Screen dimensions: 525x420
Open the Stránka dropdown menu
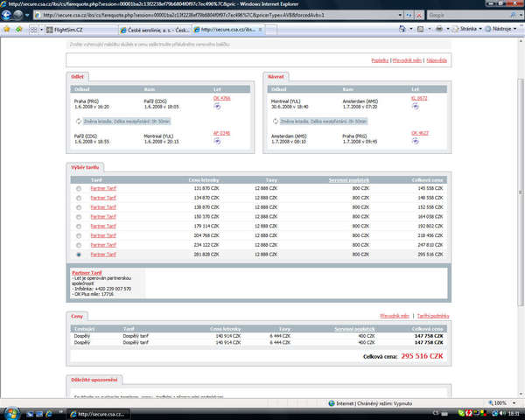pos(474,29)
